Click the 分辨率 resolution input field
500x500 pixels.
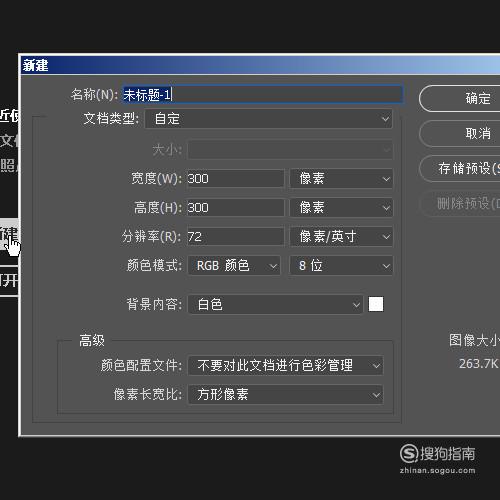coord(235,237)
